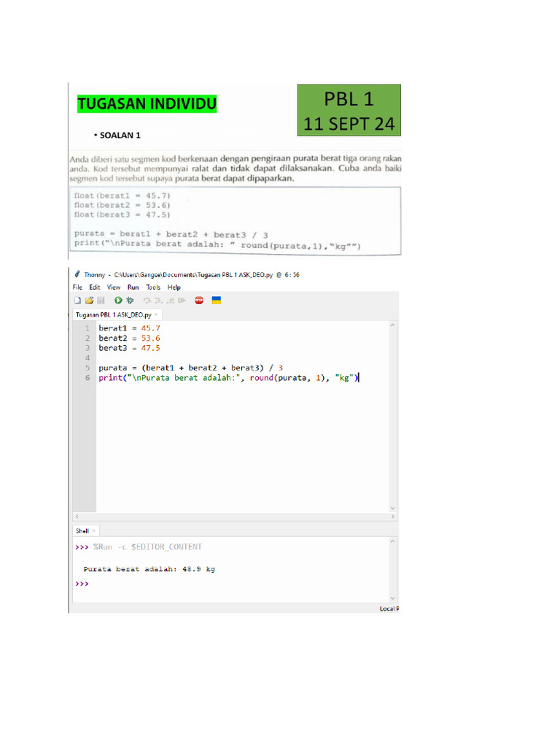Click the Step out debug icon
This screenshot has width=560, height=747.
170,301
